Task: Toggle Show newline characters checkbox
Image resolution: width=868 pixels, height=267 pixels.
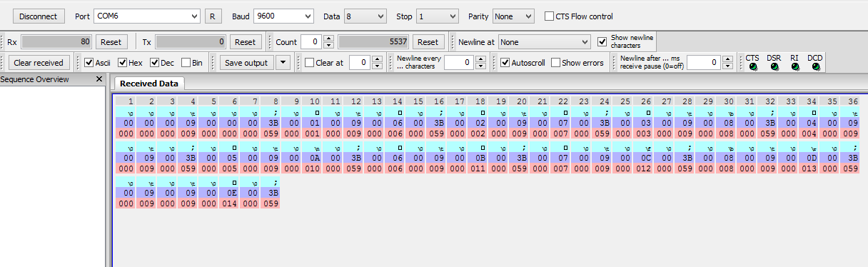Action: pyautogui.click(x=602, y=41)
